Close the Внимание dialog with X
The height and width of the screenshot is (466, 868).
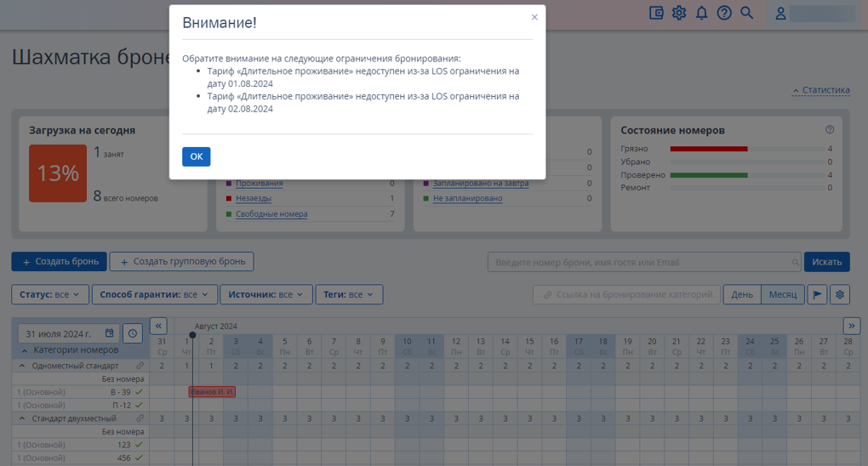(534, 17)
